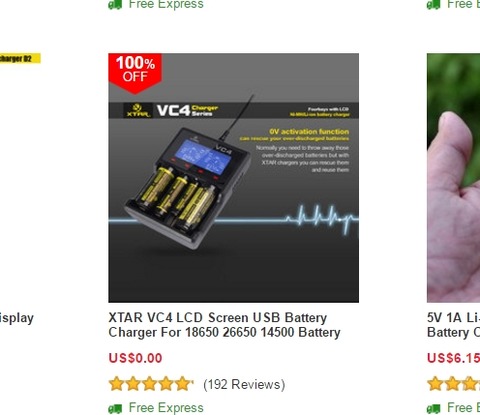Click the star rating of the 5V 1A product
The height and width of the screenshot is (415, 480).
pyautogui.click(x=453, y=384)
